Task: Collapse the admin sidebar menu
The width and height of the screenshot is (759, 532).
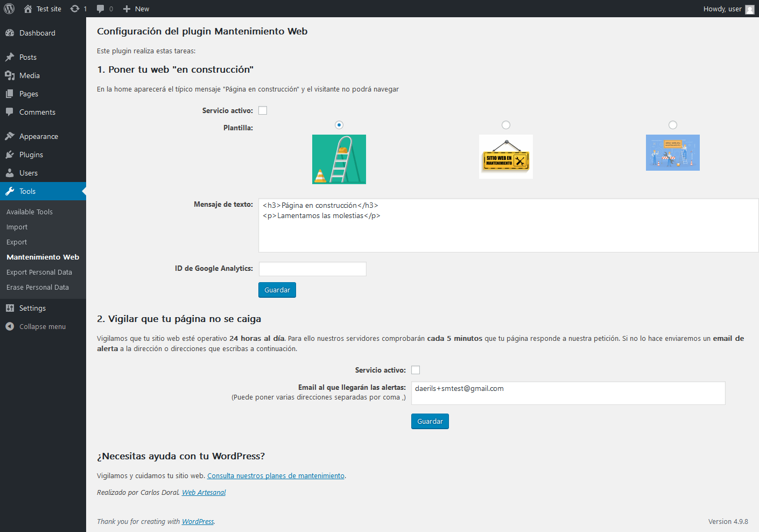Action: click(43, 326)
